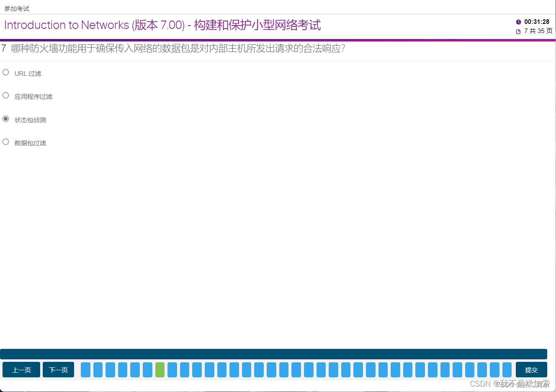Click the clock icon beside the timer
556x392 pixels.
point(518,22)
